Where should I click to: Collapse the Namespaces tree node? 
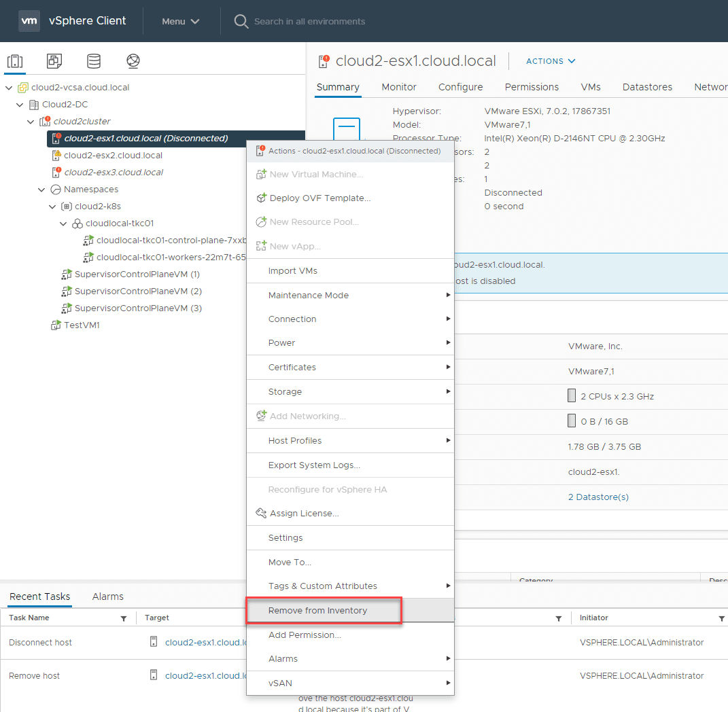[42, 190]
